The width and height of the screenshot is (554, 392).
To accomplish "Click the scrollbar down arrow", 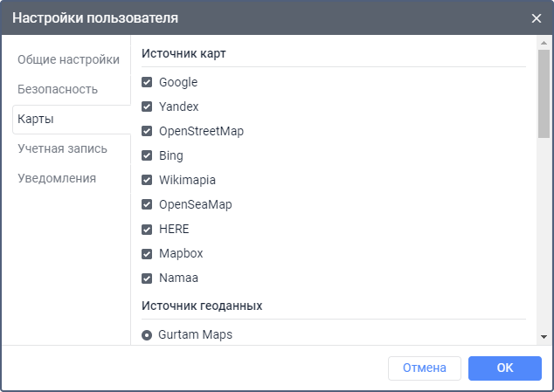I will (x=544, y=337).
